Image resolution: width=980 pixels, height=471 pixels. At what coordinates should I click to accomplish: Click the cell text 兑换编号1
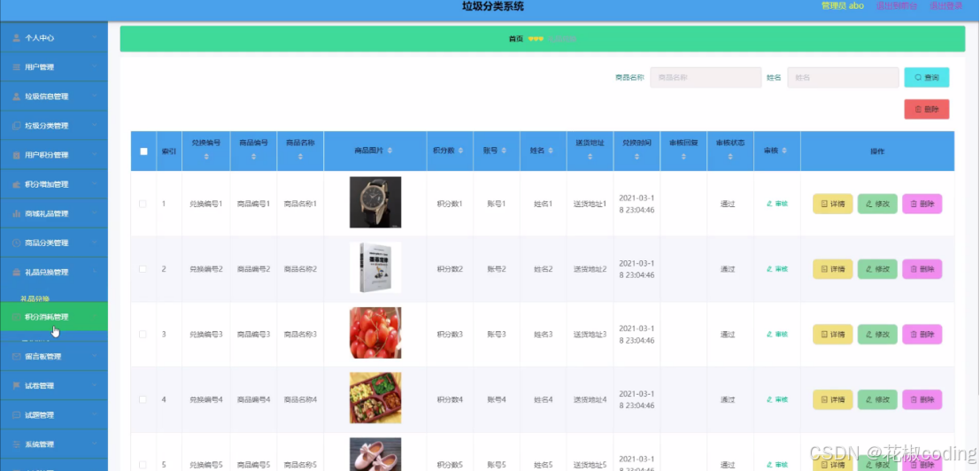206,205
